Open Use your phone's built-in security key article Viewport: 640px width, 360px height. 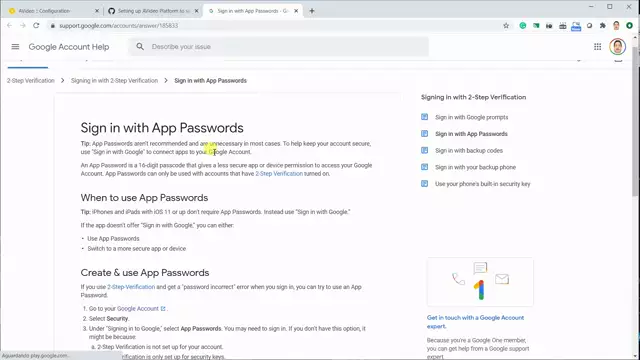point(482,184)
